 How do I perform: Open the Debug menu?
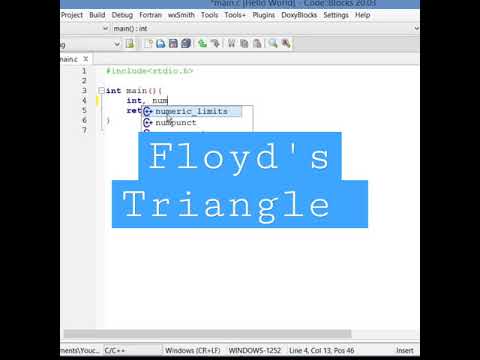(122, 15)
